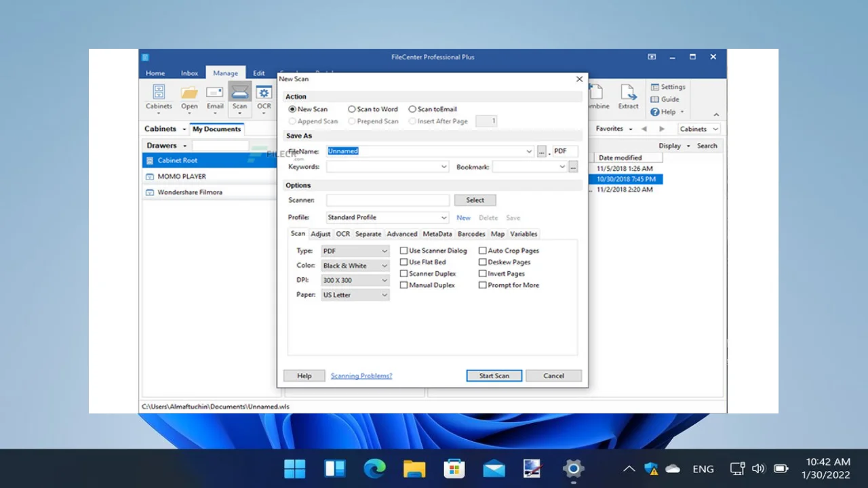
Task: Expand the FileName dropdown arrow
Action: coord(529,152)
